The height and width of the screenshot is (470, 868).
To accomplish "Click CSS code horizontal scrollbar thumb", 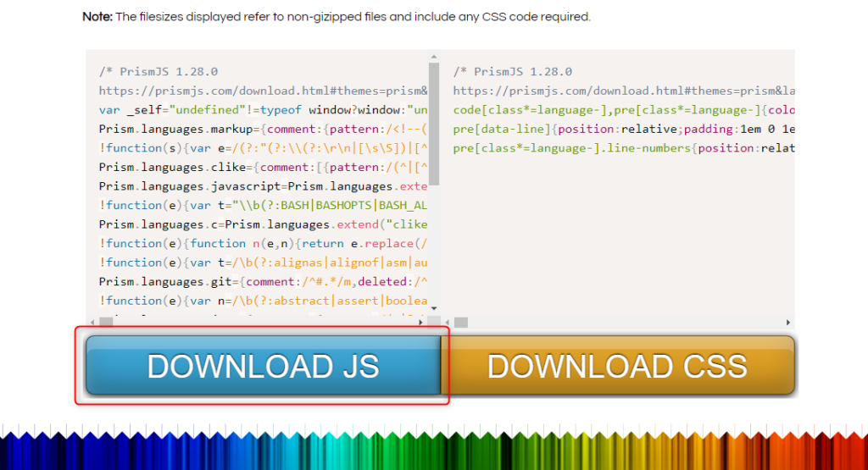I will (x=461, y=323).
